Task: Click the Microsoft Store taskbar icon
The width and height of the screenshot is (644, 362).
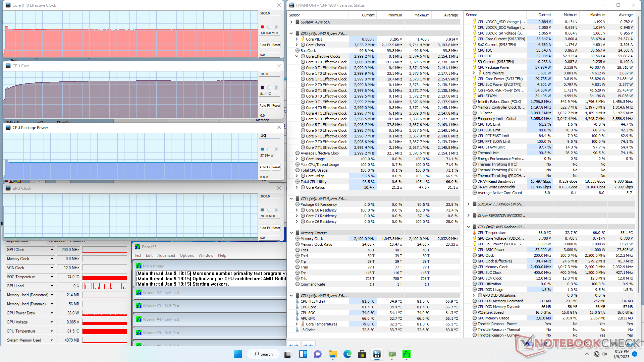Action: (x=362, y=354)
